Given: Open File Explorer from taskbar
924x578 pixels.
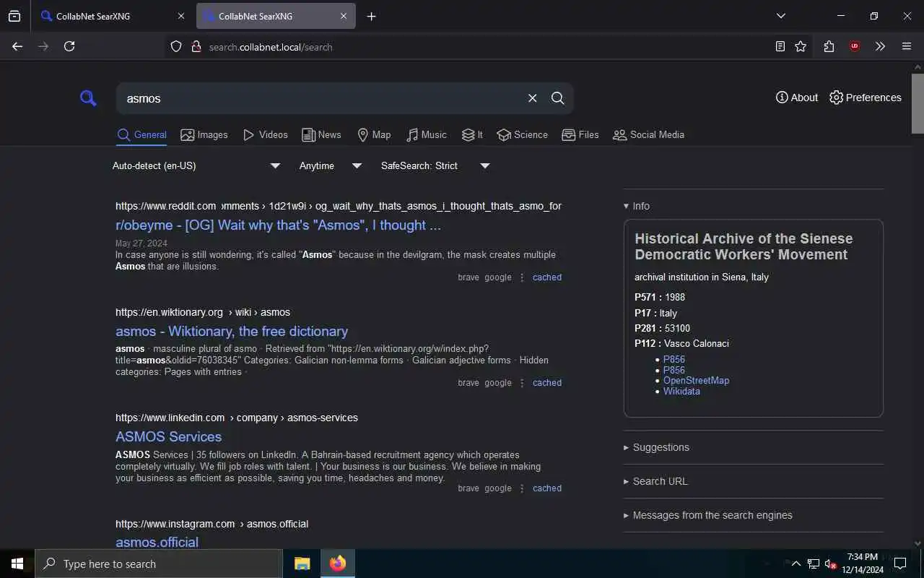Looking at the screenshot, I should (302, 564).
